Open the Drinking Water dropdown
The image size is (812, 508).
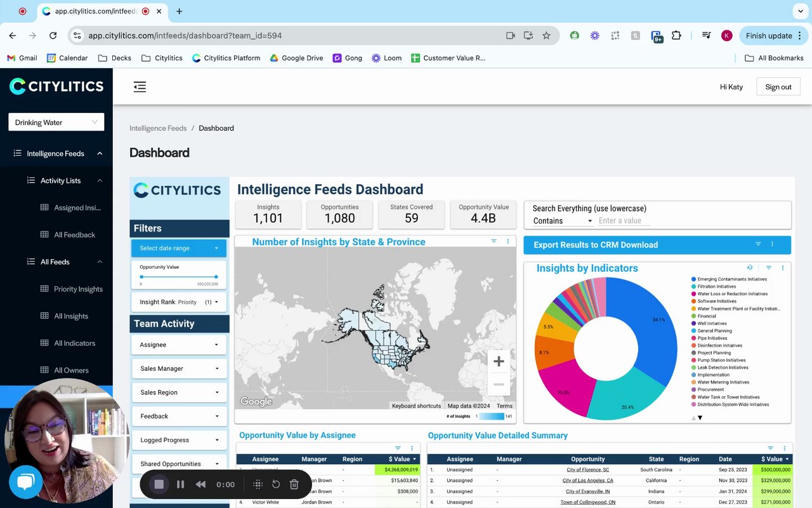(56, 122)
